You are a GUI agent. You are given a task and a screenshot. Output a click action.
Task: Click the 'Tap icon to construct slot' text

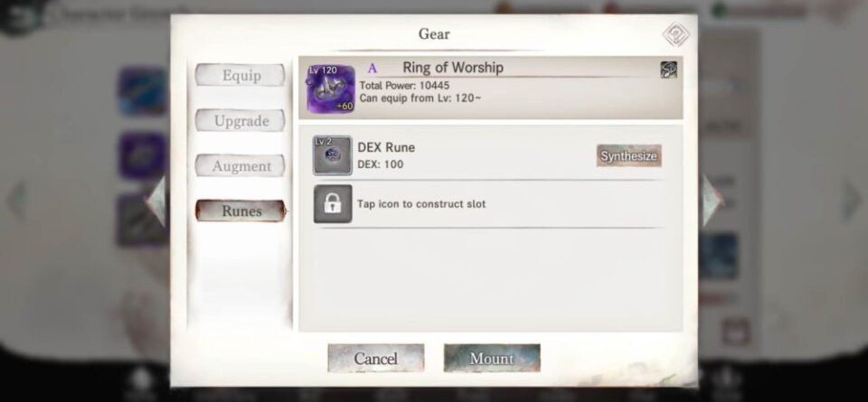click(421, 204)
